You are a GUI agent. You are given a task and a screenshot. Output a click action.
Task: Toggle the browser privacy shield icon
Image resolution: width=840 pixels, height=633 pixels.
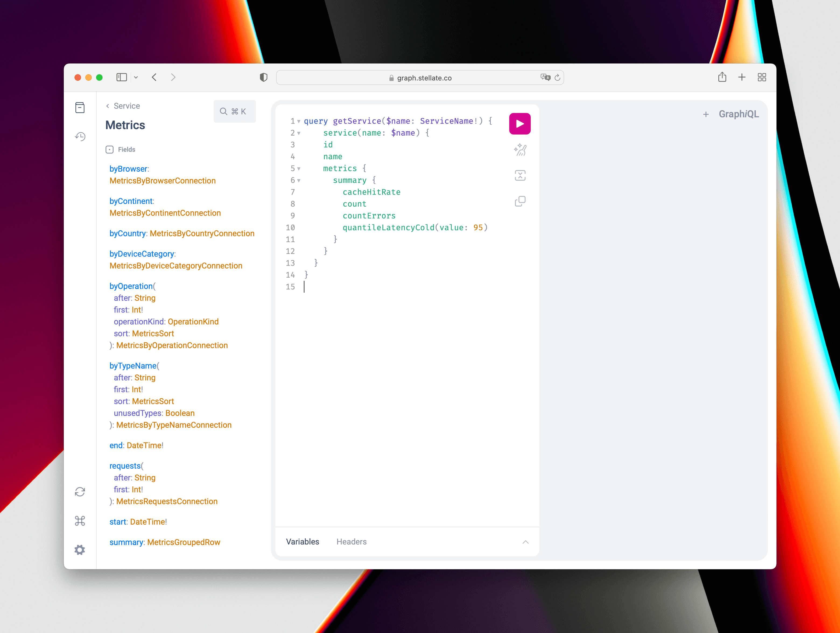point(263,77)
